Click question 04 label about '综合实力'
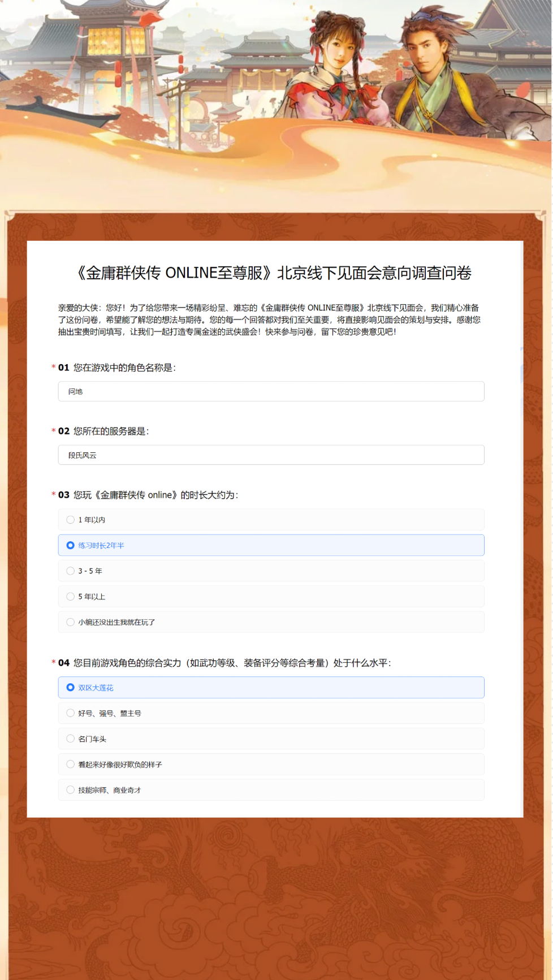 232,663
